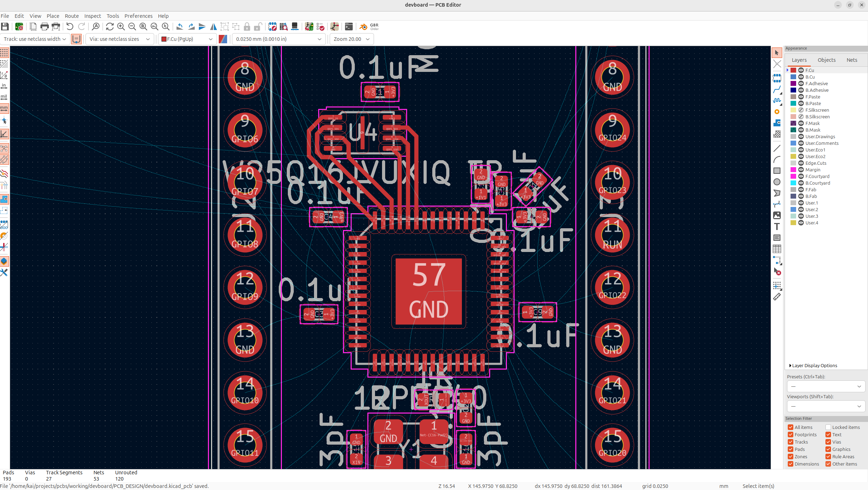Select the Add Text tool

coord(777,227)
